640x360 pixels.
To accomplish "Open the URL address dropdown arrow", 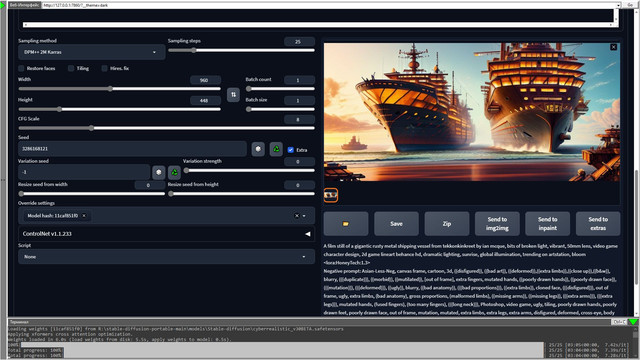I will click(619, 5).
